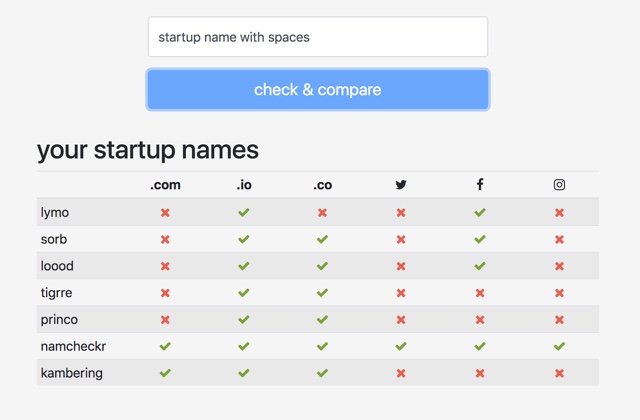
Task: Click the Twitter bird column icon
Action: [x=401, y=185]
